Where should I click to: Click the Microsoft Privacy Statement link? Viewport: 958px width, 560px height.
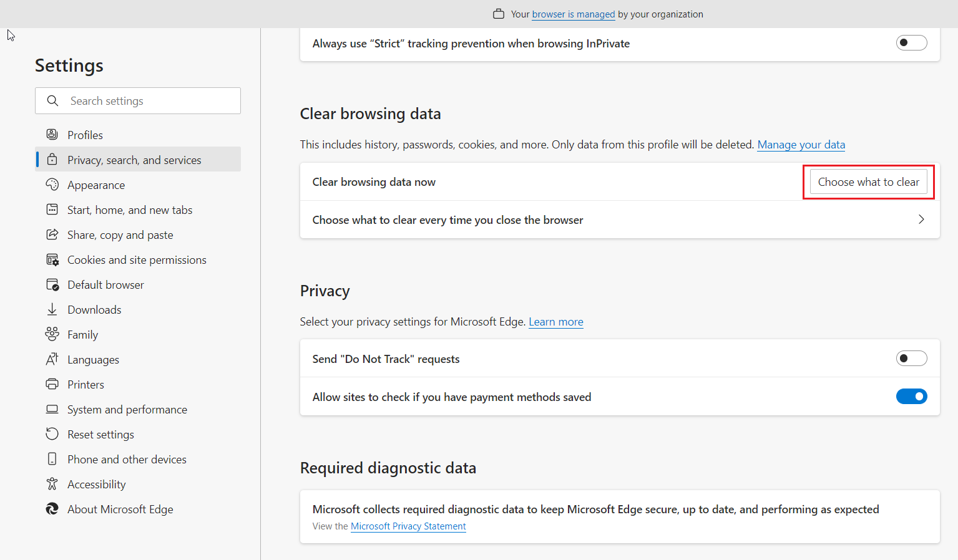408,526
